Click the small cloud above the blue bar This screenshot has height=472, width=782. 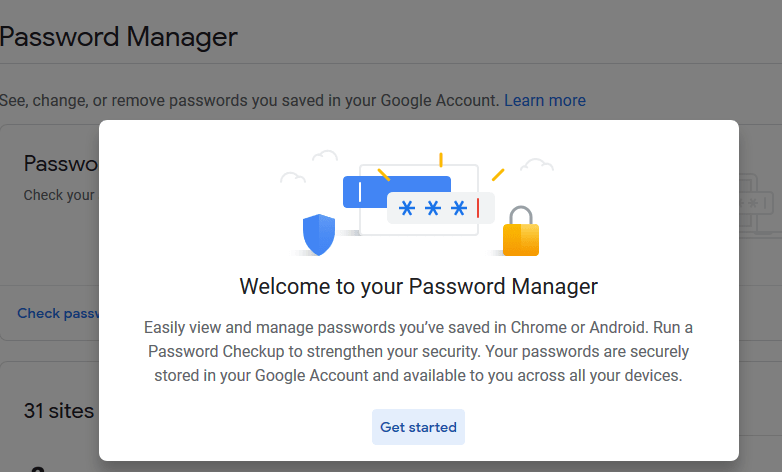pos(324,156)
